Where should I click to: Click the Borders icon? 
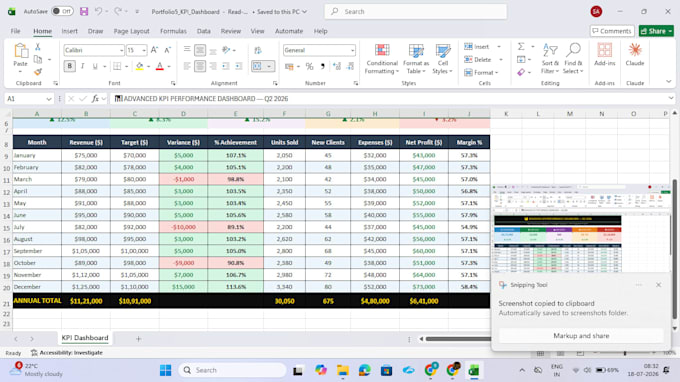coord(117,66)
